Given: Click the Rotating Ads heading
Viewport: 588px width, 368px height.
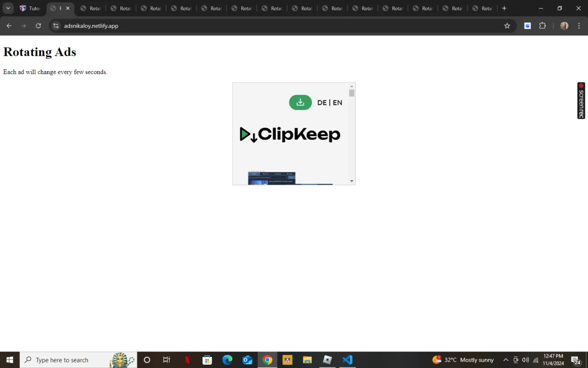Looking at the screenshot, I should point(40,52).
